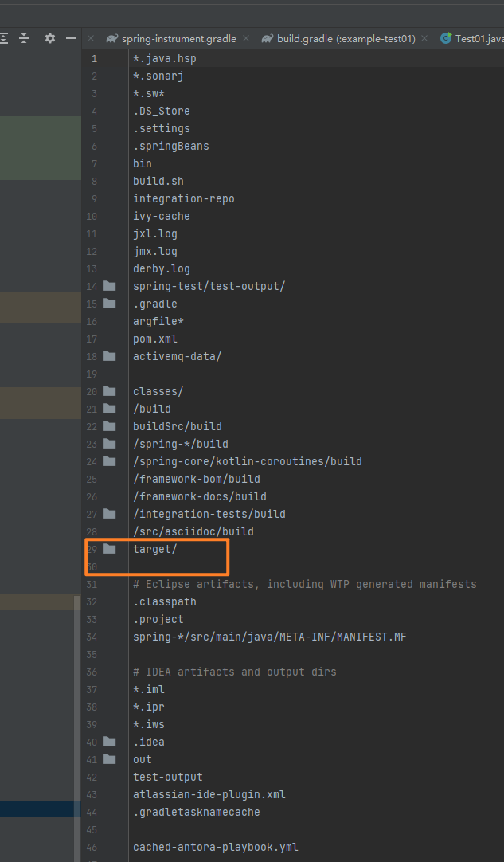
Task: Close the spring-instrument.gradle tab
Action: [x=245, y=38]
